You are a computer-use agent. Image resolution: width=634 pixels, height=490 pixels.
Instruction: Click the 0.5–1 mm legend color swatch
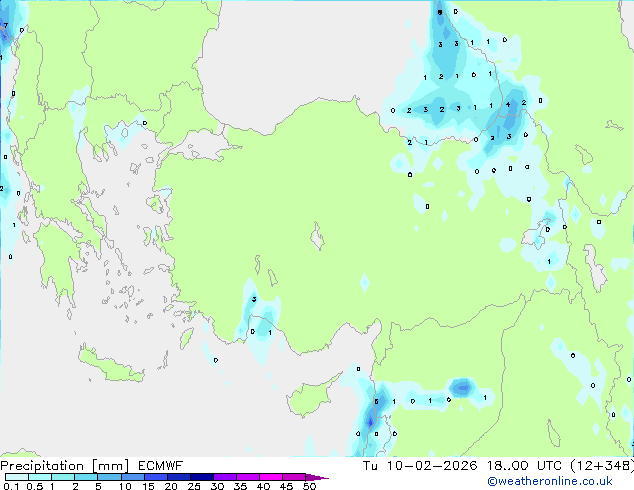click(x=40, y=477)
